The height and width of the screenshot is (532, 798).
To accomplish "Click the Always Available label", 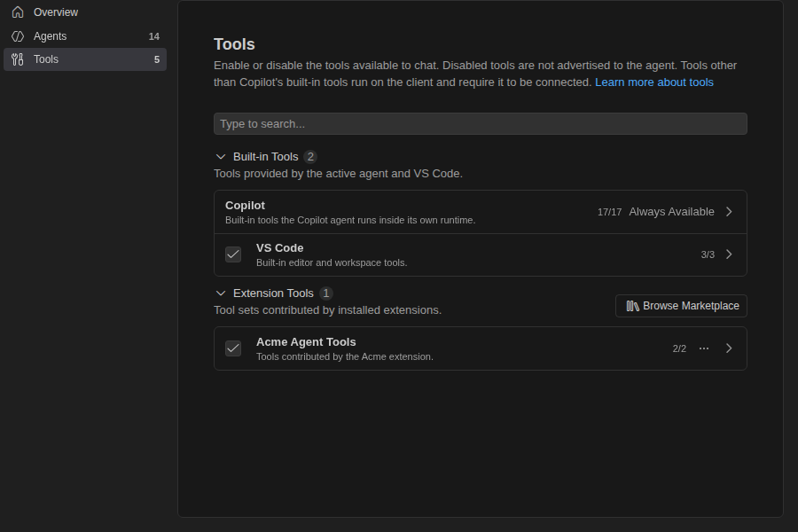I will (x=671, y=212).
